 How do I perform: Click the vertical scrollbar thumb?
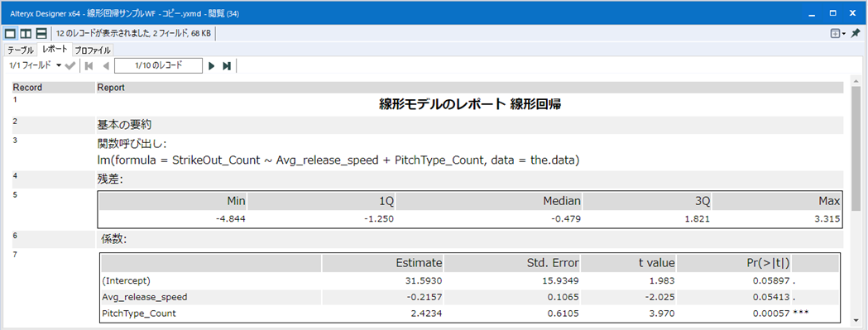point(856,145)
